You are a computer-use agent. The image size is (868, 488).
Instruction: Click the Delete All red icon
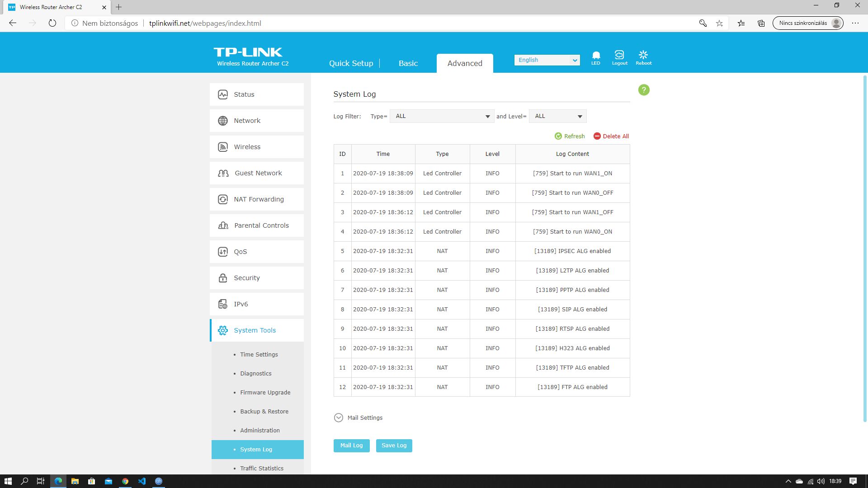tap(597, 136)
